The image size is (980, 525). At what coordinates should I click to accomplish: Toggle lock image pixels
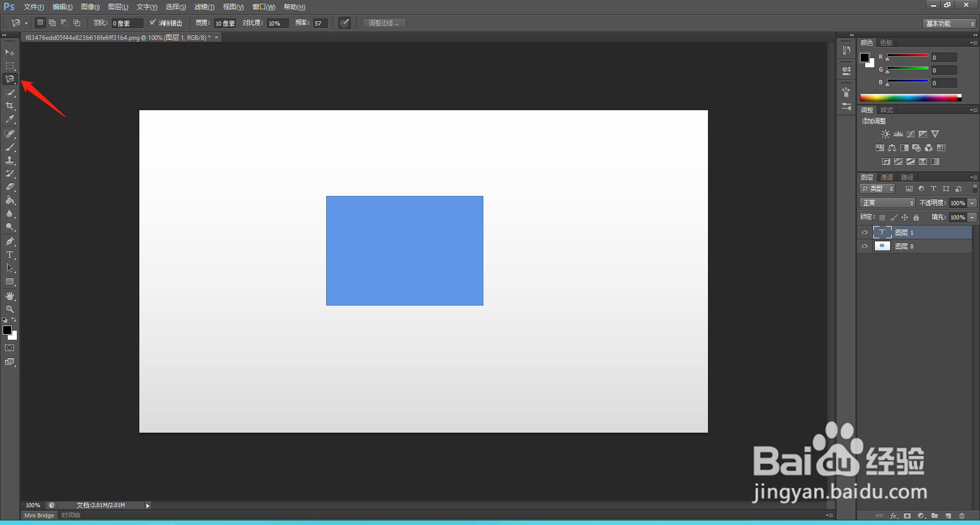pyautogui.click(x=893, y=217)
